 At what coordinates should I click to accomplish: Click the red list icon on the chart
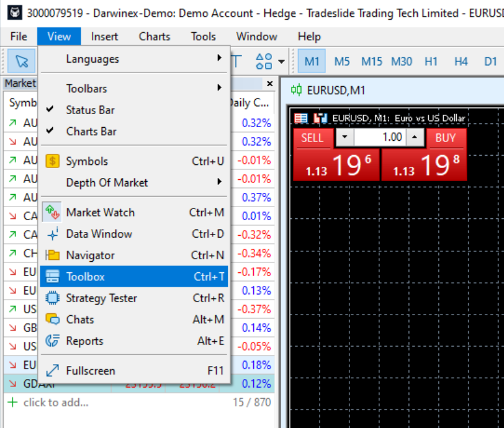301,118
